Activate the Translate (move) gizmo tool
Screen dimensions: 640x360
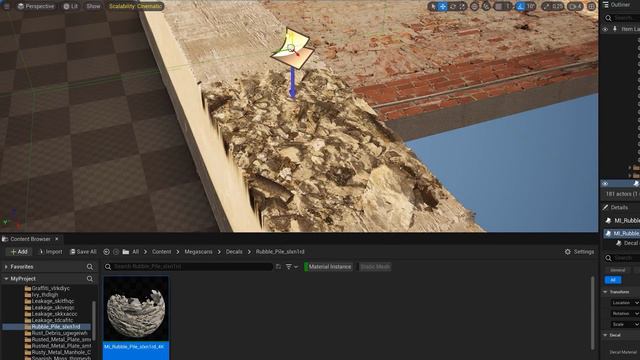click(443, 6)
